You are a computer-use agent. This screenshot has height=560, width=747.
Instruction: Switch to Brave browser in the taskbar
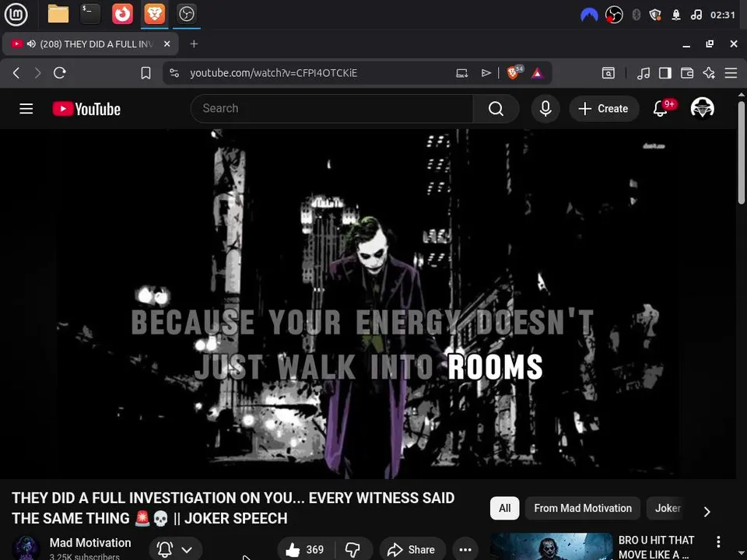click(154, 14)
